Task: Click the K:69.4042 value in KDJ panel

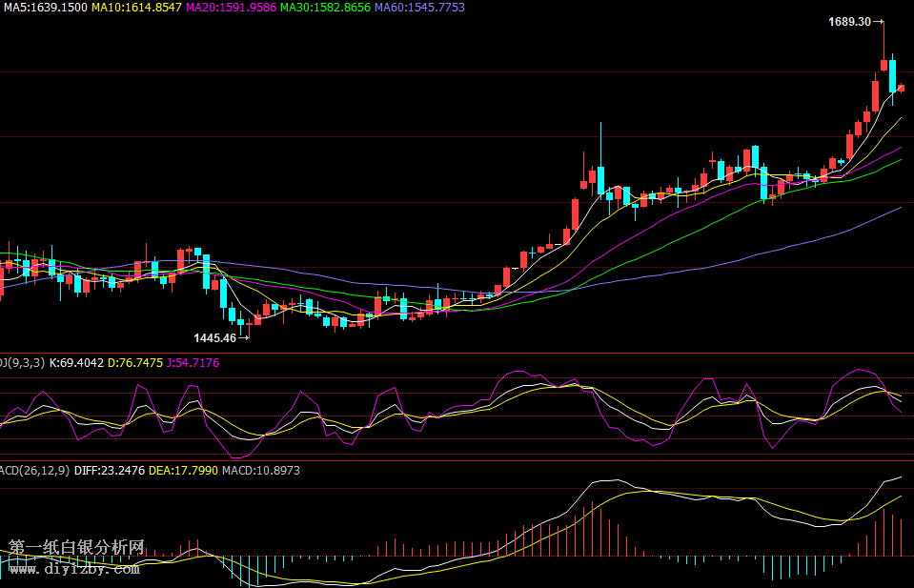Action: pyautogui.click(x=76, y=363)
